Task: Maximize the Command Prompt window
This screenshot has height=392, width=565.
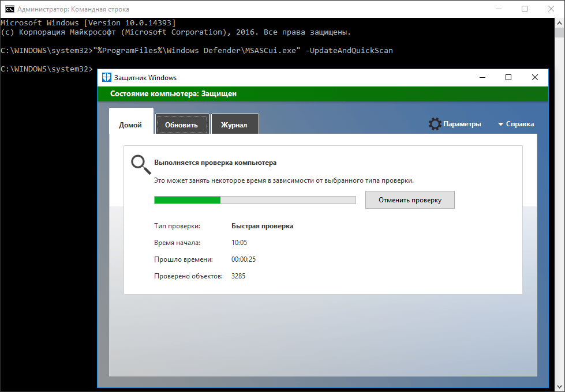Action: point(525,9)
